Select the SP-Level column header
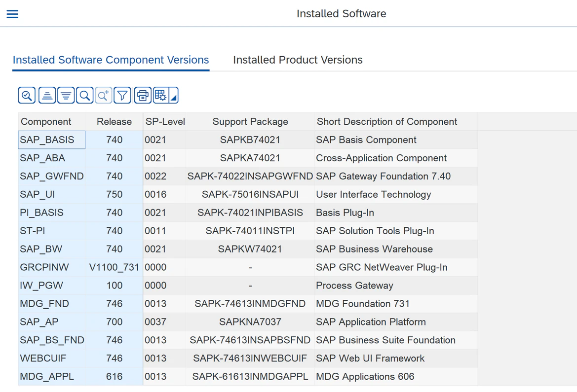Image resolution: width=577 pixels, height=392 pixels. pyautogui.click(x=164, y=122)
